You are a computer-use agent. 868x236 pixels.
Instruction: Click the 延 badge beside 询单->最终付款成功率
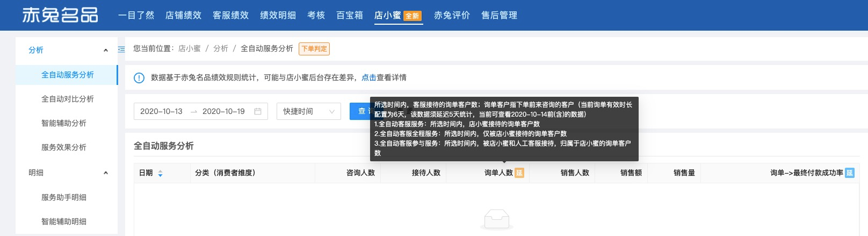click(850, 173)
